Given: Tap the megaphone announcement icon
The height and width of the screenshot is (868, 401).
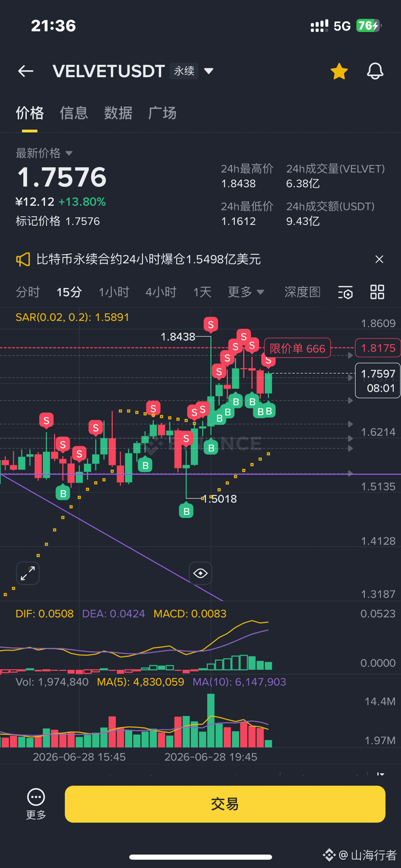Looking at the screenshot, I should [x=23, y=259].
